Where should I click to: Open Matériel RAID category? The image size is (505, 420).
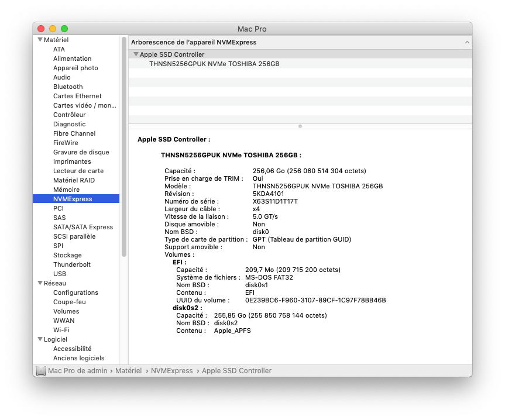(x=74, y=180)
